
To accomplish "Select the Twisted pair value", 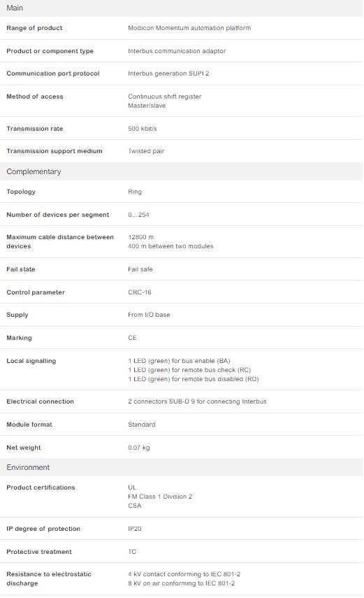I will pos(146,151).
